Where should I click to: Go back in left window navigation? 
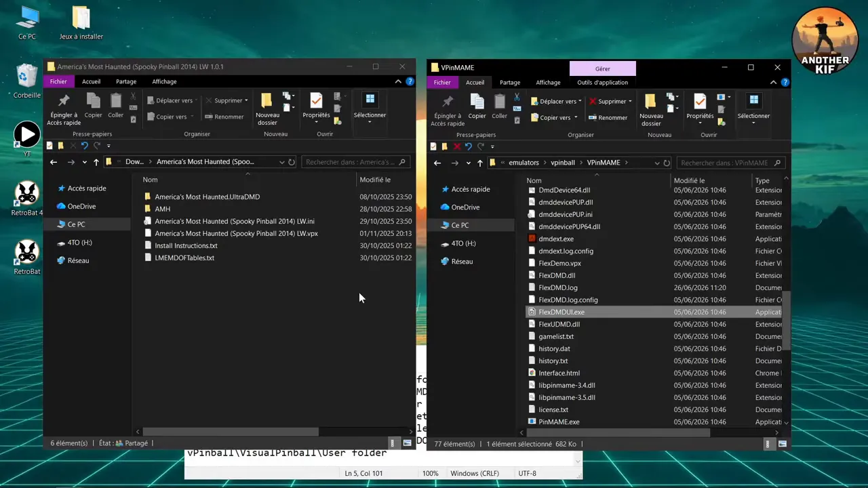point(54,162)
